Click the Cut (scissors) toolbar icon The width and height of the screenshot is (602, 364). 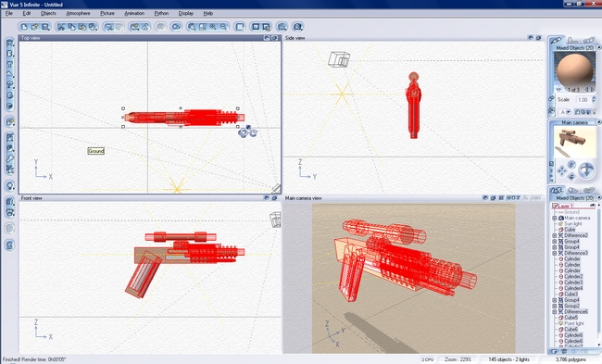pyautogui.click(x=61, y=27)
